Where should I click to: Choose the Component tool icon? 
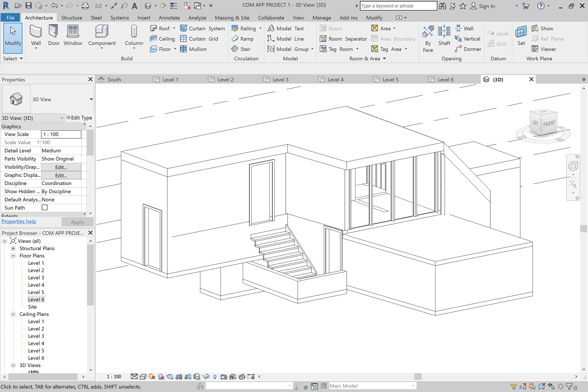(102, 32)
